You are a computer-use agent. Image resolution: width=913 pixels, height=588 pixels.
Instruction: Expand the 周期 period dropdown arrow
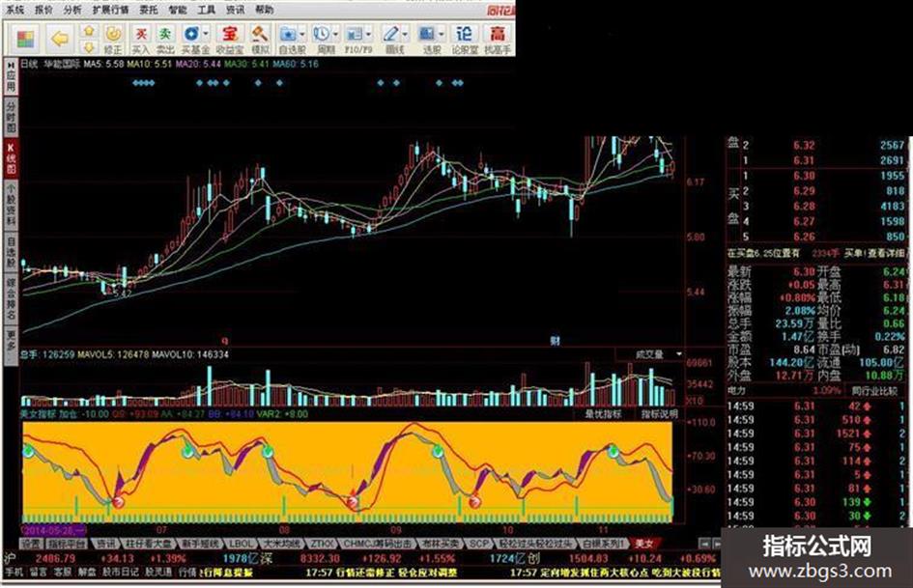(x=335, y=35)
